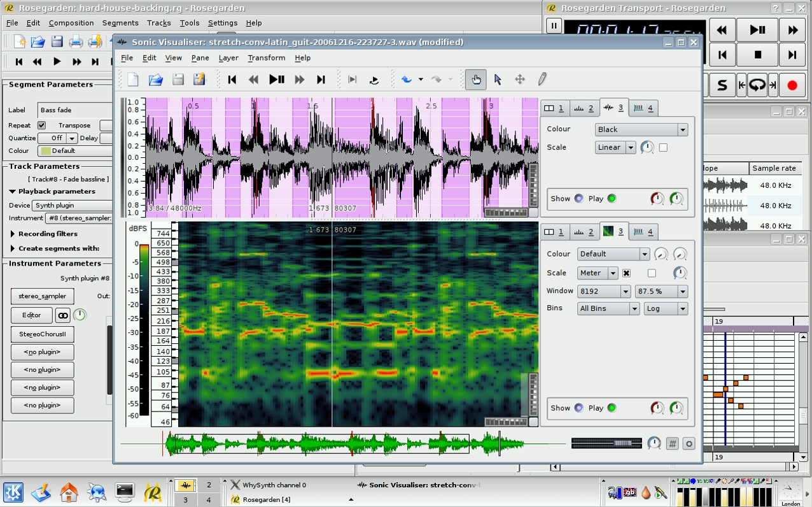
Task: Click the blue Undo arrow in Sonic Visualiser
Action: pos(407,80)
